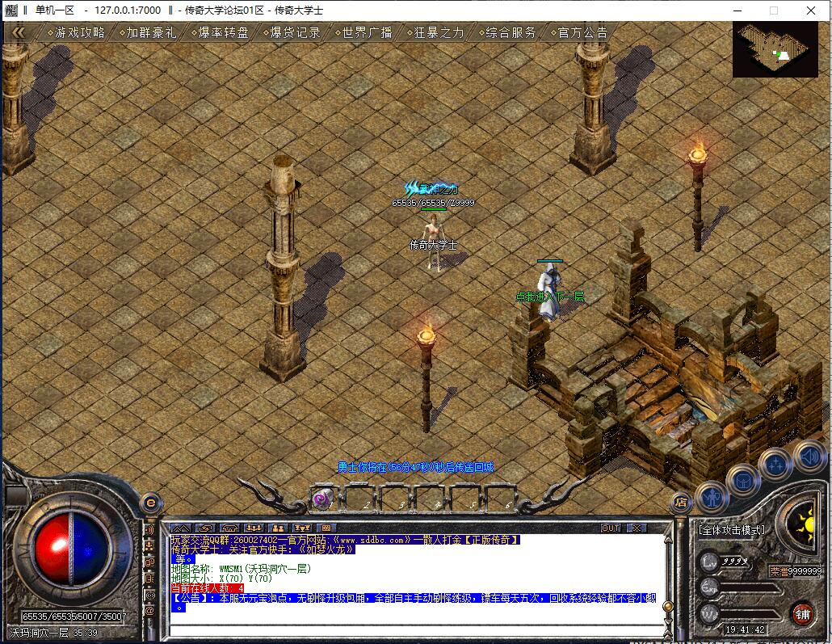Viewport: 832px width, 644px height.
Task: Select the player character 传奇大学士
Action: [x=434, y=242]
